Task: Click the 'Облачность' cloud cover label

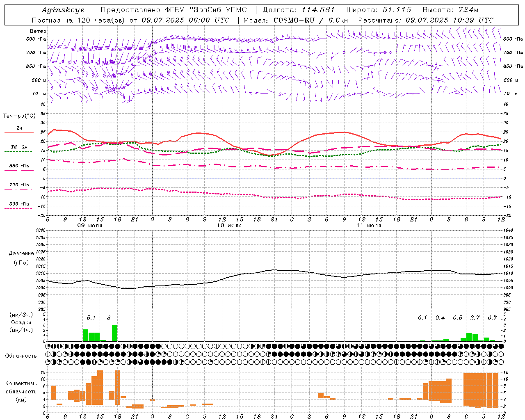Action: (x=21, y=356)
